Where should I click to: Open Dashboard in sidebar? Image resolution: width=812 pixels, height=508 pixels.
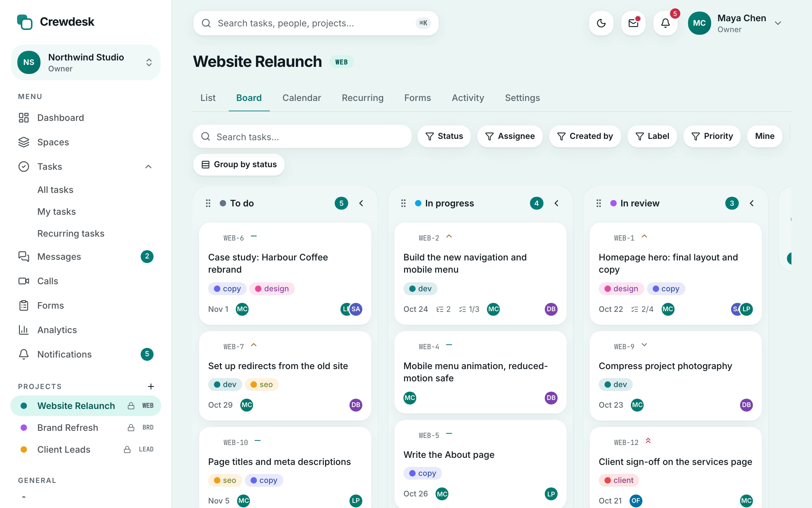point(85,118)
